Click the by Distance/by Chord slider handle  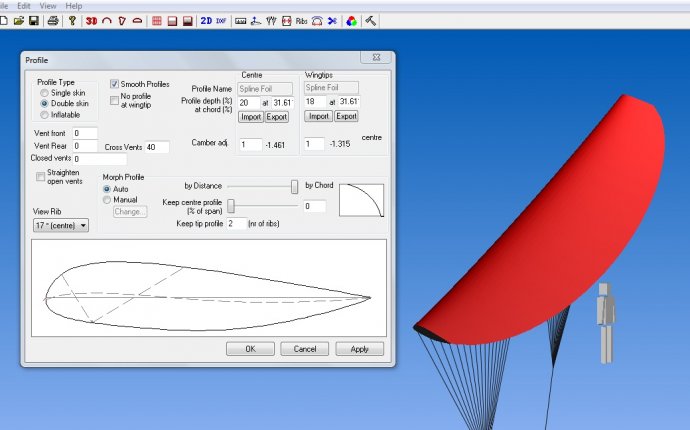coord(294,186)
